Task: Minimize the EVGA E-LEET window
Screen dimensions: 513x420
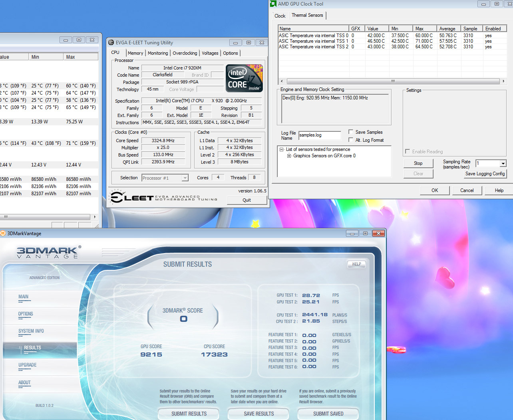Action: click(235, 42)
